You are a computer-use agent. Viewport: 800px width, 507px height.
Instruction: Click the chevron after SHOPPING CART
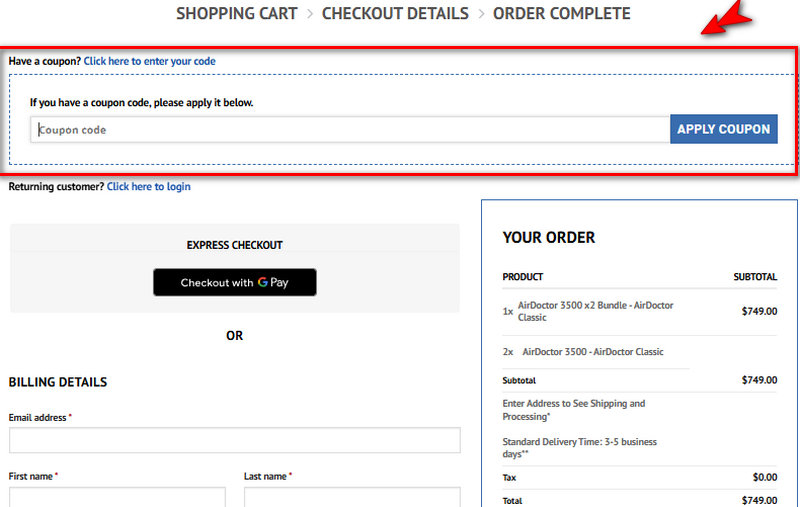(x=310, y=14)
